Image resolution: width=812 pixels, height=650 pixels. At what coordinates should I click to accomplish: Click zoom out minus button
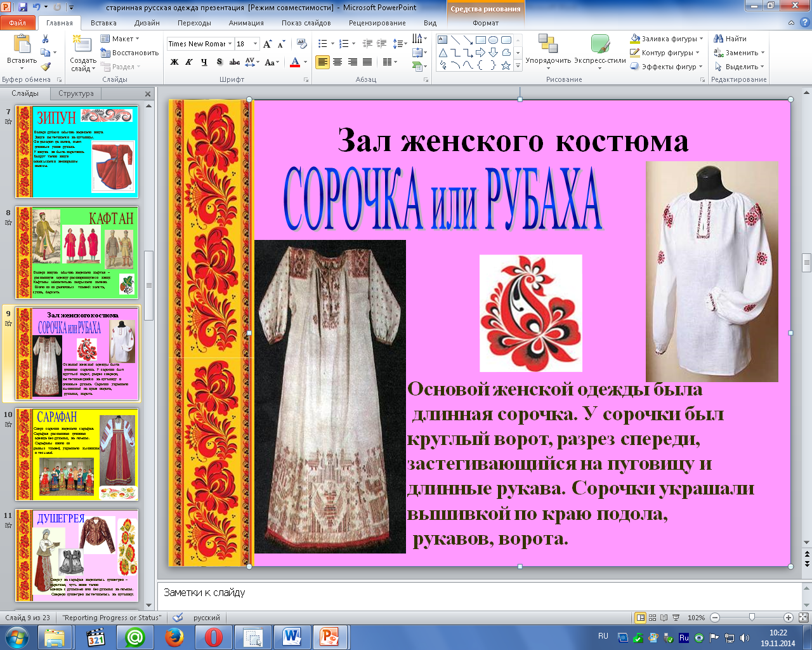click(715, 618)
